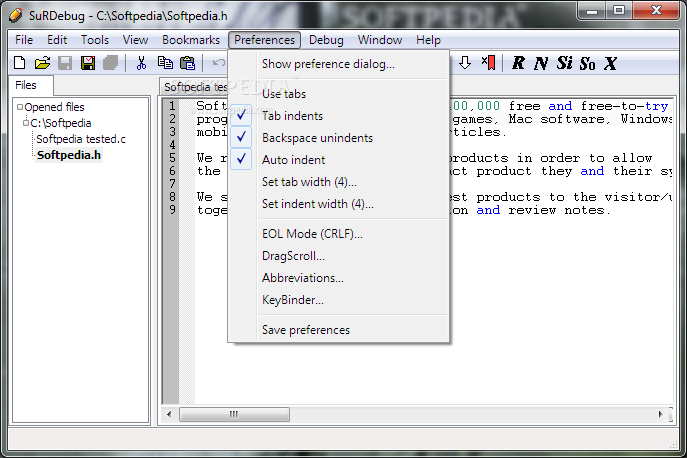Click line number 9 in the margin
Image resolution: width=687 pixels, height=458 pixels.
(172, 210)
